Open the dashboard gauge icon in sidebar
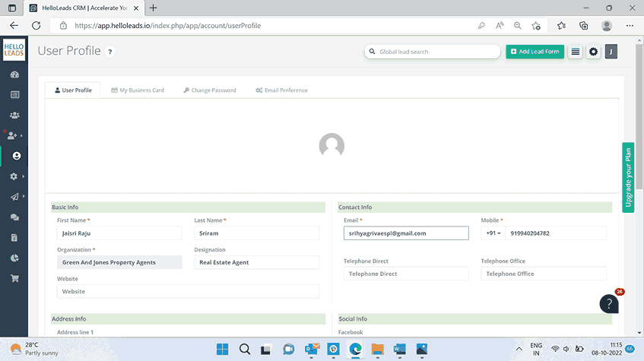Viewport: 644px width, 361px height. tap(14, 75)
